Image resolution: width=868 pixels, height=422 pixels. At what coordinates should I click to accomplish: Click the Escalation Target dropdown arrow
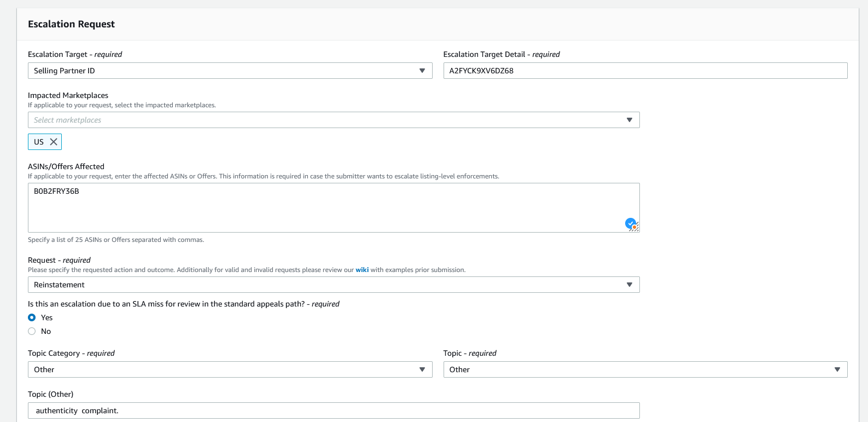click(x=422, y=71)
